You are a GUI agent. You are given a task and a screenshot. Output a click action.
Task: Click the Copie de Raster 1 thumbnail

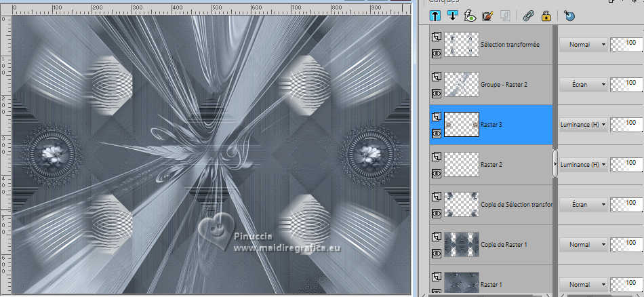pos(462,244)
